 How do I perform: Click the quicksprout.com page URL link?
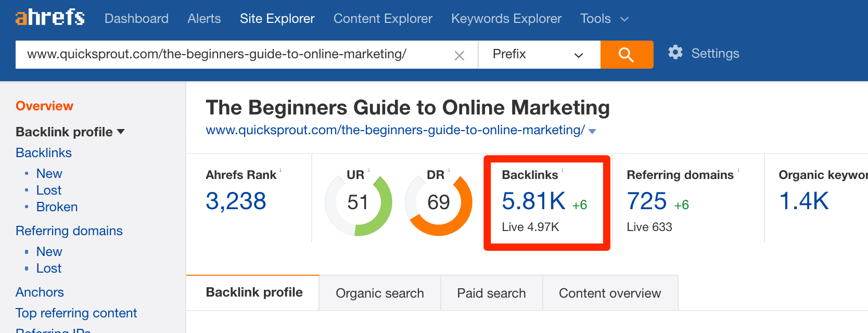[395, 130]
